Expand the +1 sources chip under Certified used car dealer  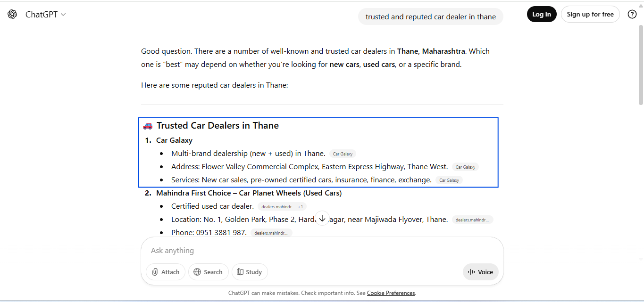[x=300, y=206]
